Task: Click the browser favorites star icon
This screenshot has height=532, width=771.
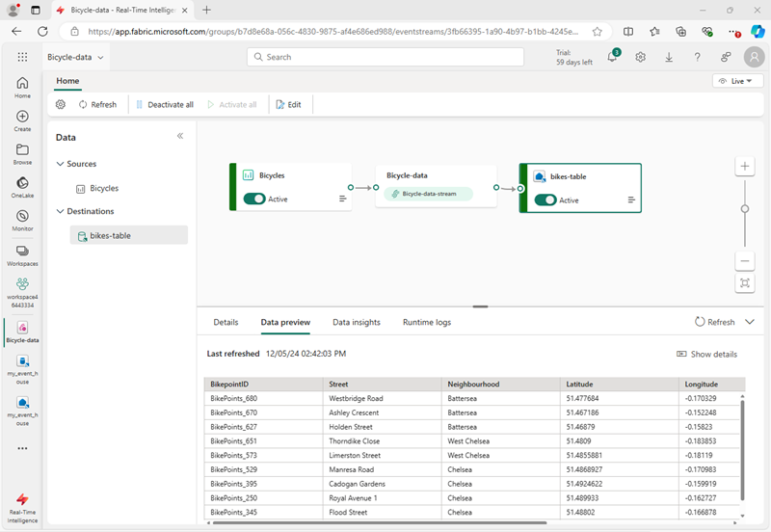Action: 597,32
